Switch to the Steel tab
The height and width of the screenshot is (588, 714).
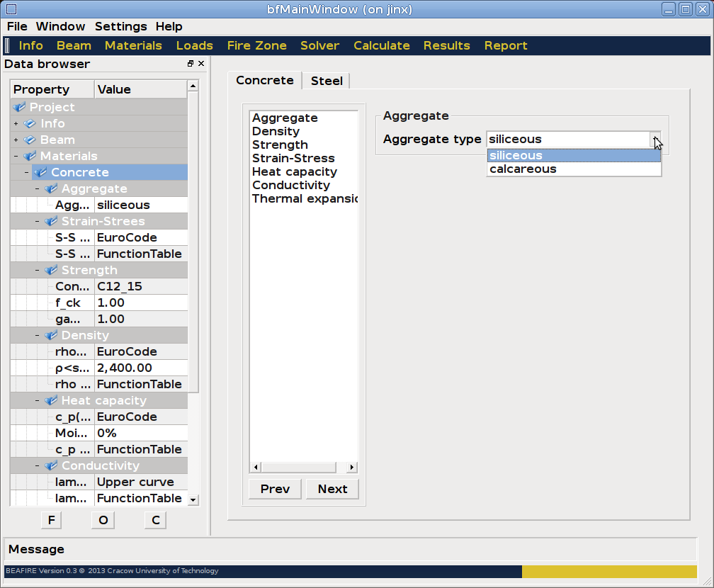[x=327, y=81]
